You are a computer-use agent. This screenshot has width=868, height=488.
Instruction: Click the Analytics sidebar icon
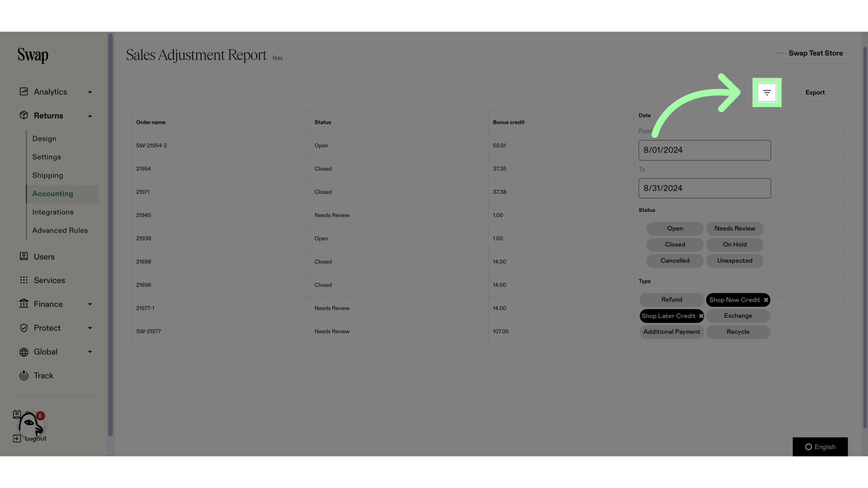[x=23, y=92]
